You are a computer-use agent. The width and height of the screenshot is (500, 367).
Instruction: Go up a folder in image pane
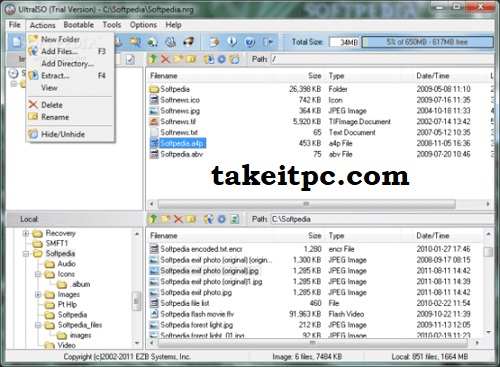click(153, 59)
